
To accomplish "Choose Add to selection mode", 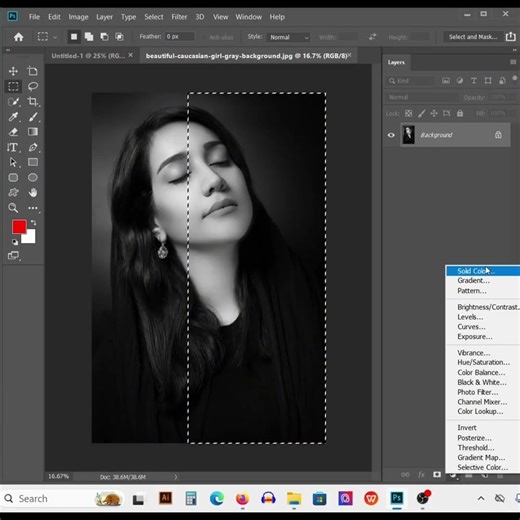I will coord(89,37).
